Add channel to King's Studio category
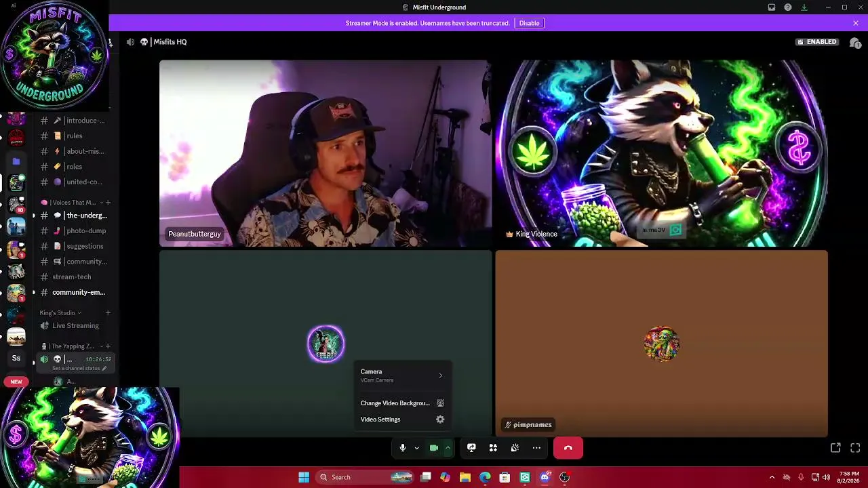This screenshot has width=868, height=488. (108, 313)
